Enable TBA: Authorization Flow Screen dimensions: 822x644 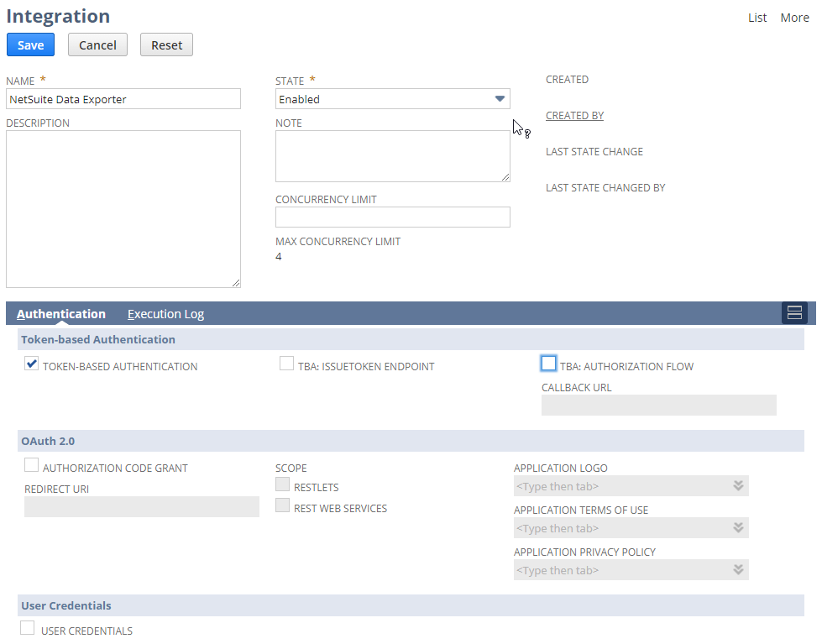(x=548, y=363)
